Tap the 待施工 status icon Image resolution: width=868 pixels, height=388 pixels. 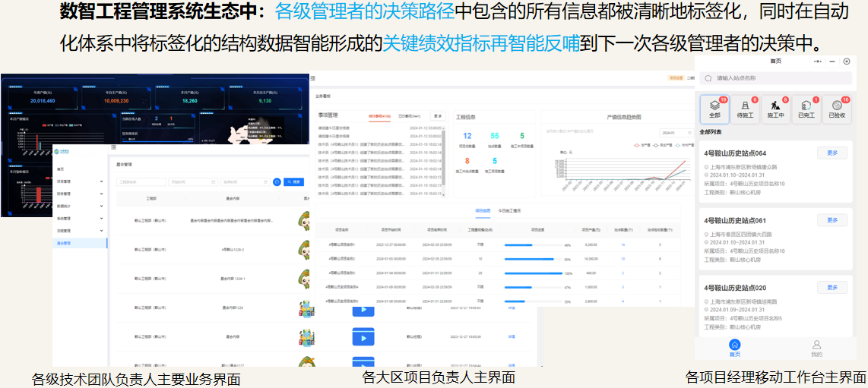pos(745,106)
